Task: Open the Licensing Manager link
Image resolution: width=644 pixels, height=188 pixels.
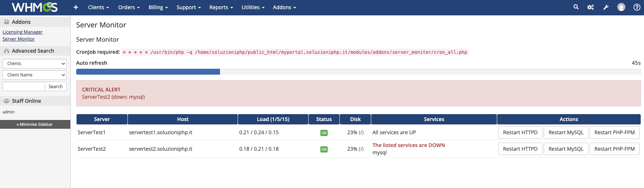Action: pyautogui.click(x=22, y=32)
